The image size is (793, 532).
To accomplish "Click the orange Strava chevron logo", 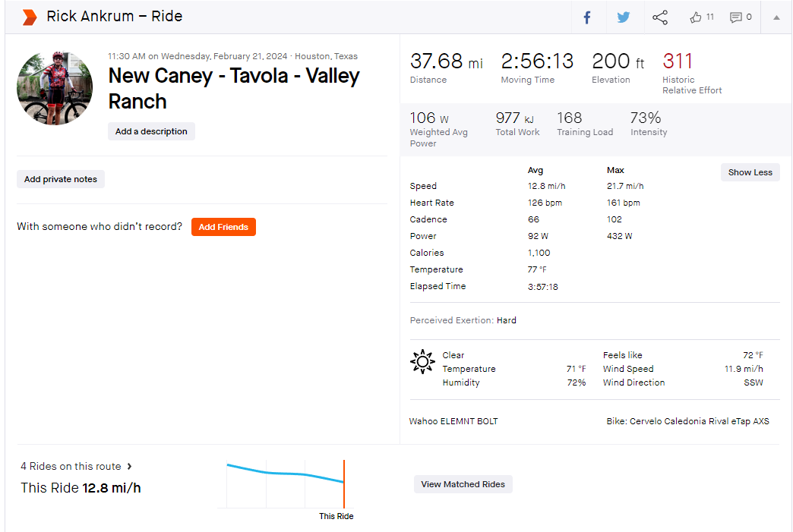I will [30, 17].
